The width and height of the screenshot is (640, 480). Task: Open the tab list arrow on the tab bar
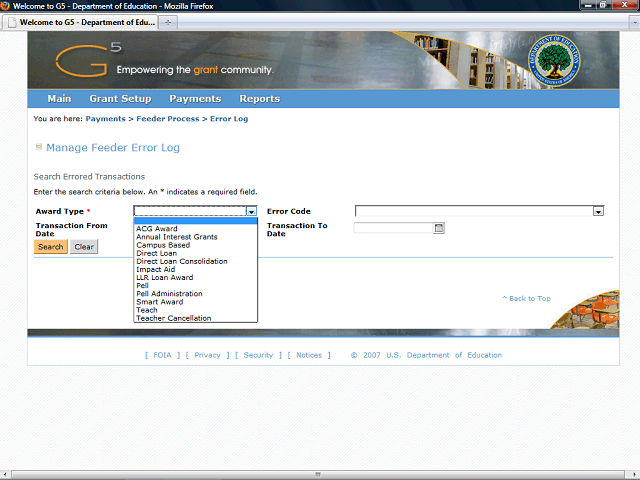[634, 22]
